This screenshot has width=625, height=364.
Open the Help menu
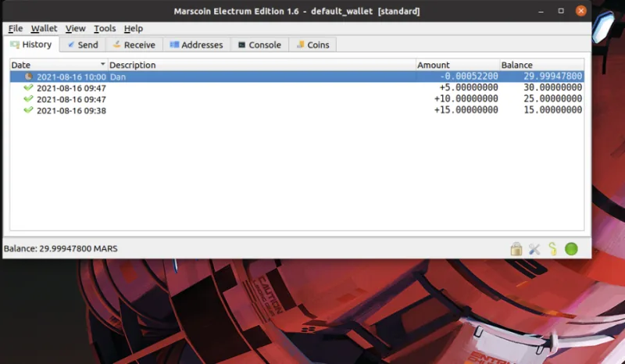(134, 28)
